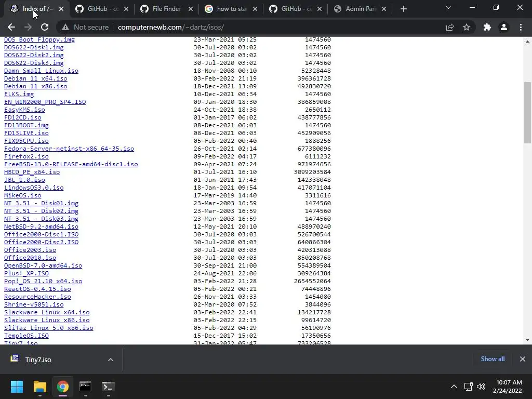Open File Explorer from the taskbar
532x399 pixels.
click(x=39, y=387)
